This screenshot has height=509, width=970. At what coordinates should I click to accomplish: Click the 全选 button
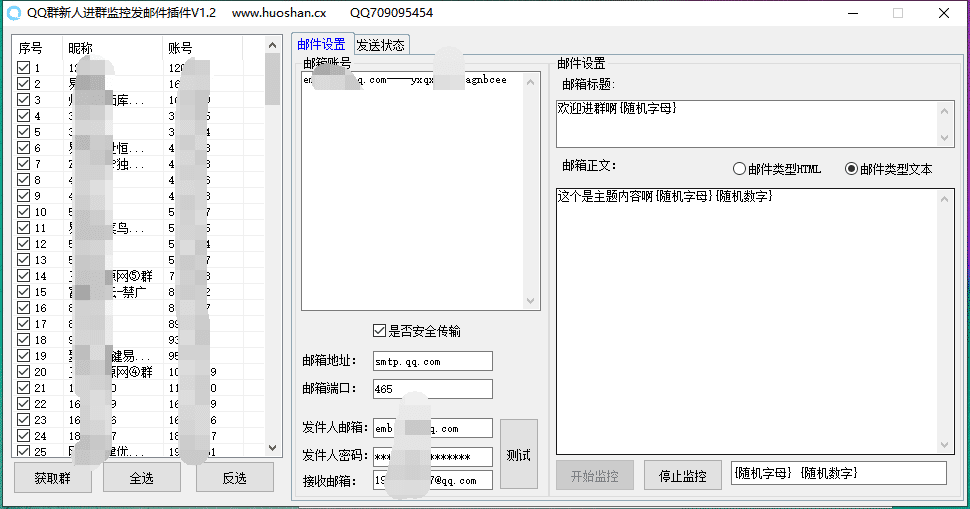point(142,477)
